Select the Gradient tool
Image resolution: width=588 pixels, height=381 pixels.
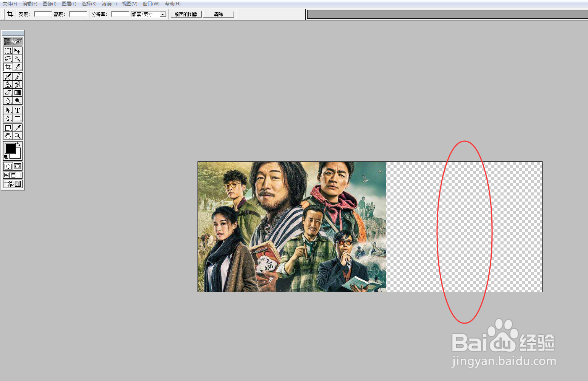[x=18, y=93]
